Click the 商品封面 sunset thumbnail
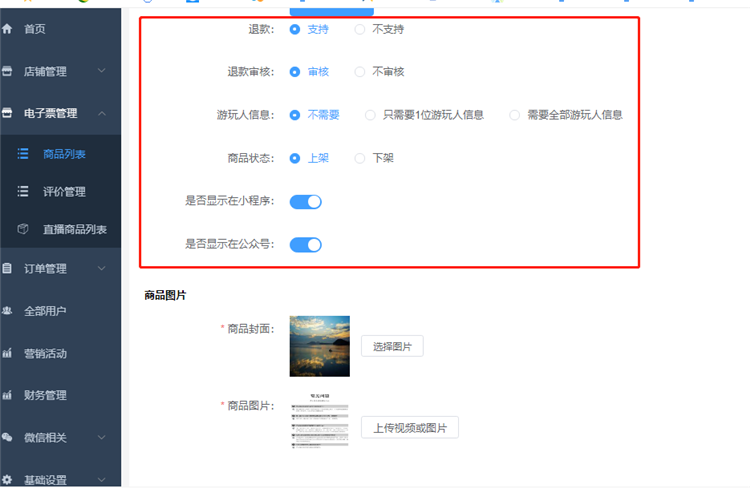 point(319,346)
